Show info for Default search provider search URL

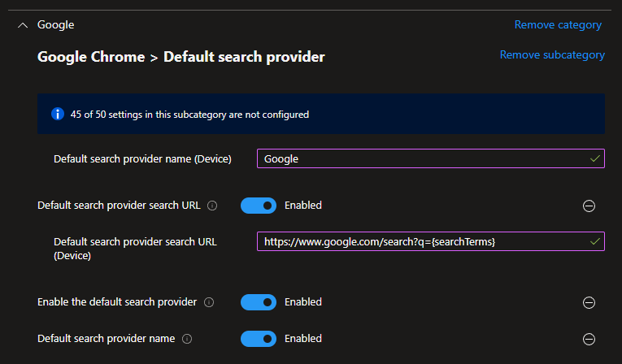pos(212,206)
